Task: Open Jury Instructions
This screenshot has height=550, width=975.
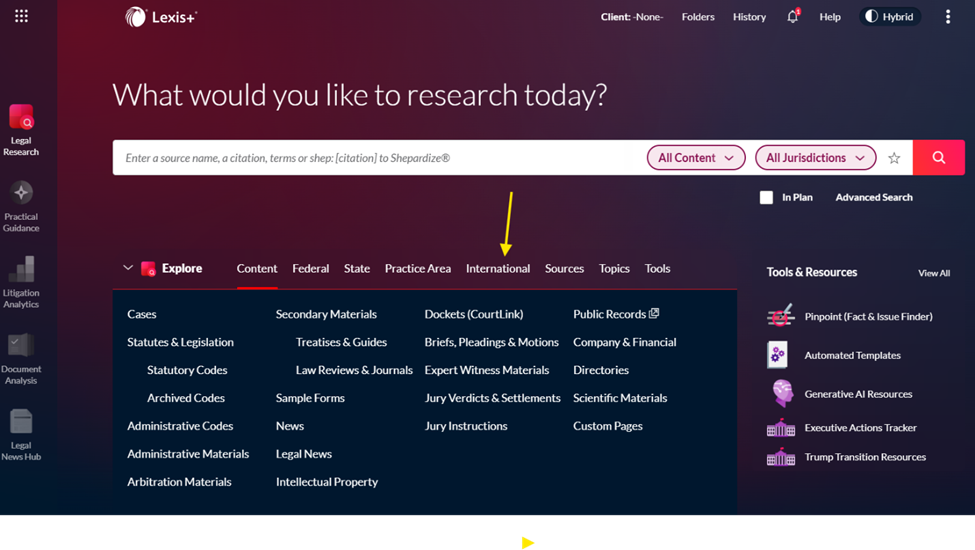Action: coord(466,426)
